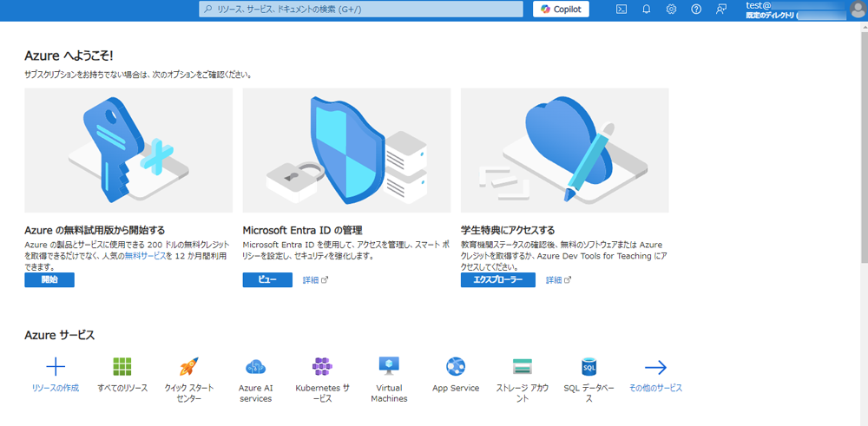868x426 pixels.
Task: Click the リソースの作成 plus icon
Action: point(56,366)
